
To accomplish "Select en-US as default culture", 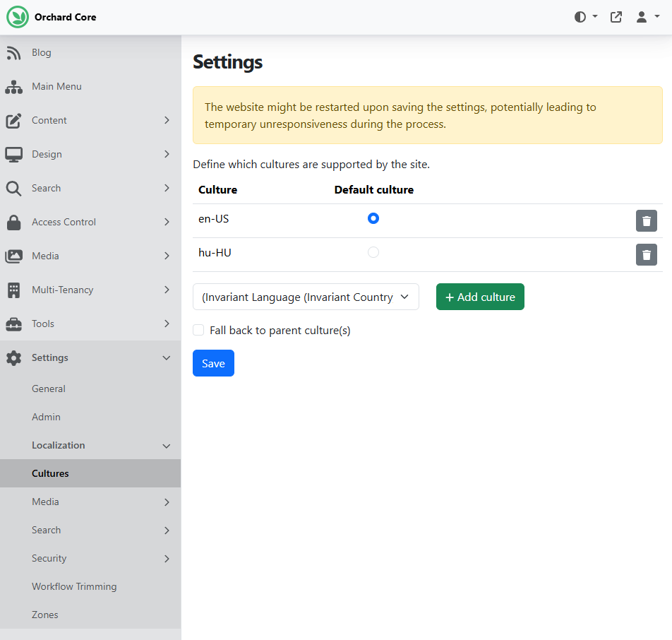I will click(x=373, y=218).
